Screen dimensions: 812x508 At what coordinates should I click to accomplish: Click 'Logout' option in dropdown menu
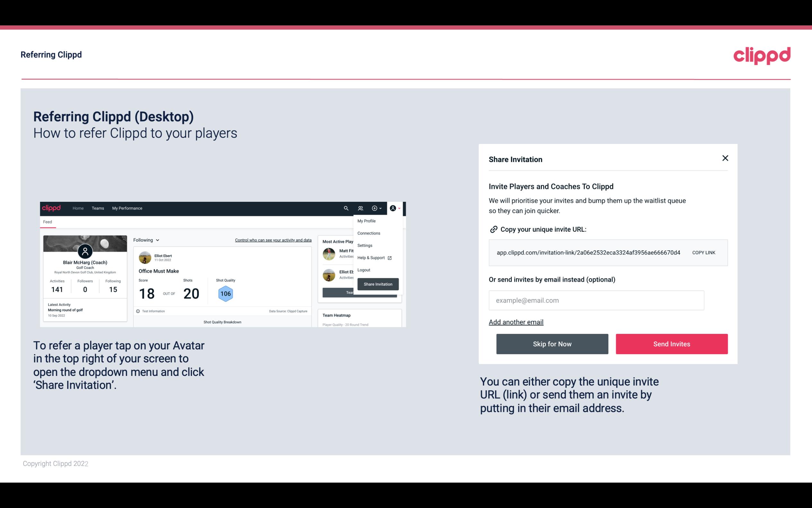coord(363,270)
